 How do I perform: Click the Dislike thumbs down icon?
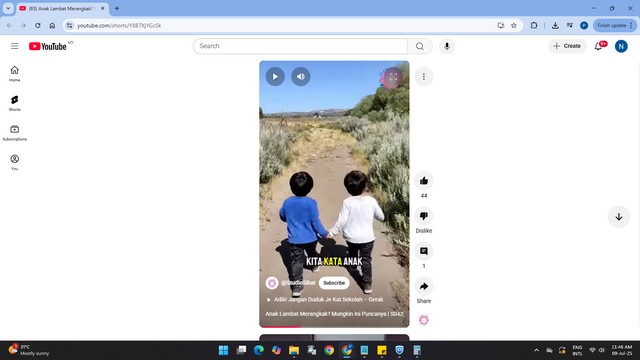[x=424, y=216]
